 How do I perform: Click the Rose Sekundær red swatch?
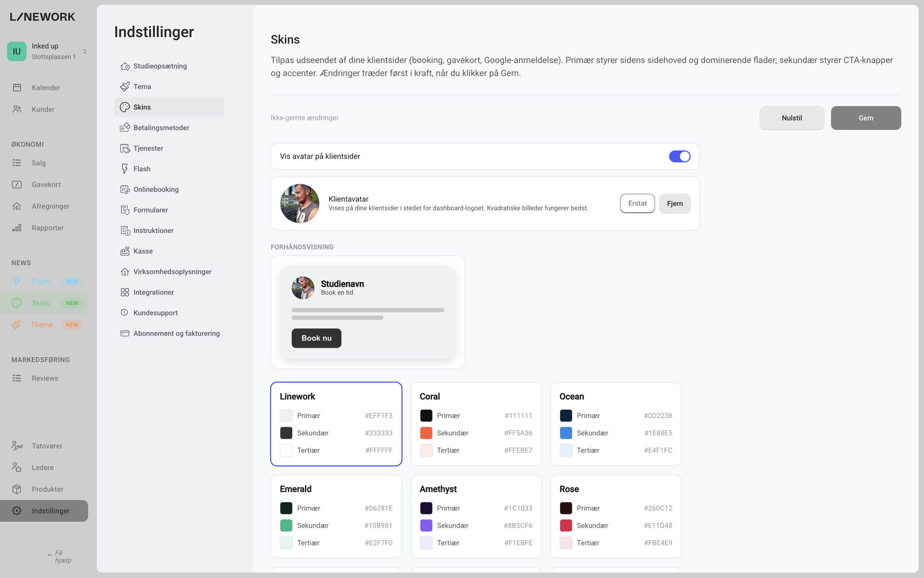tap(566, 525)
